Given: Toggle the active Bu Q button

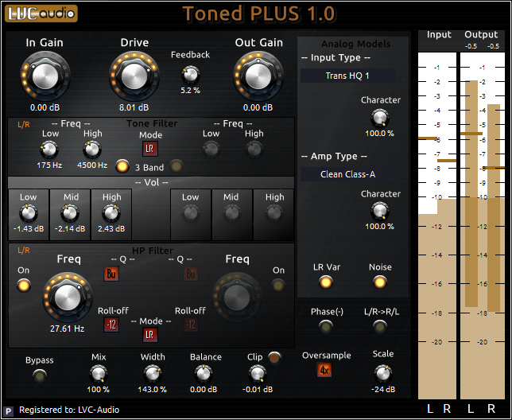Looking at the screenshot, I should point(111,274).
